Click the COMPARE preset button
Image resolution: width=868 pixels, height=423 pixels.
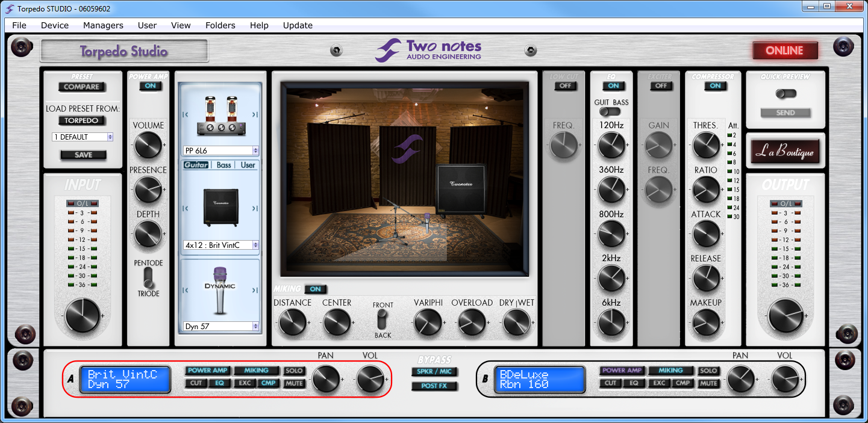point(82,87)
